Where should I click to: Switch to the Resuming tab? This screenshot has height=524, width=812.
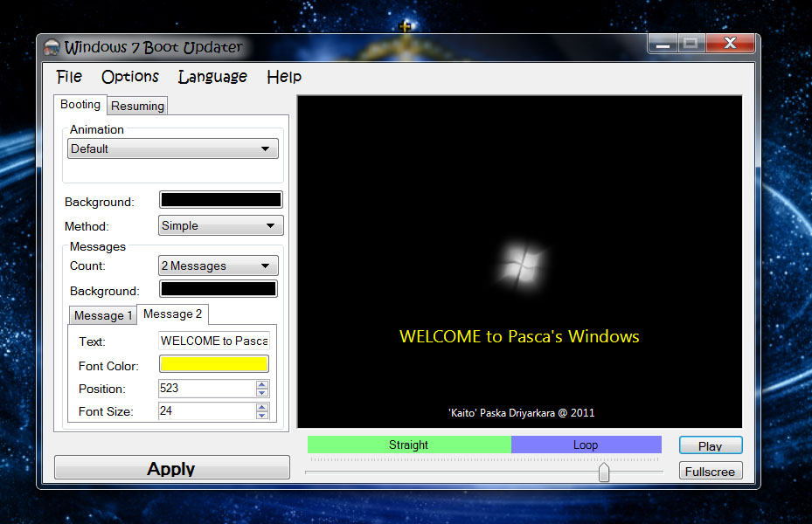pyautogui.click(x=137, y=106)
